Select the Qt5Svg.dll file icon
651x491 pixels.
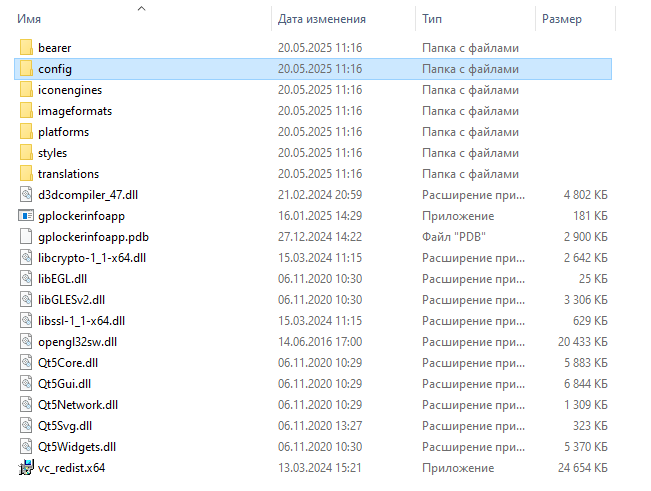click(26, 425)
